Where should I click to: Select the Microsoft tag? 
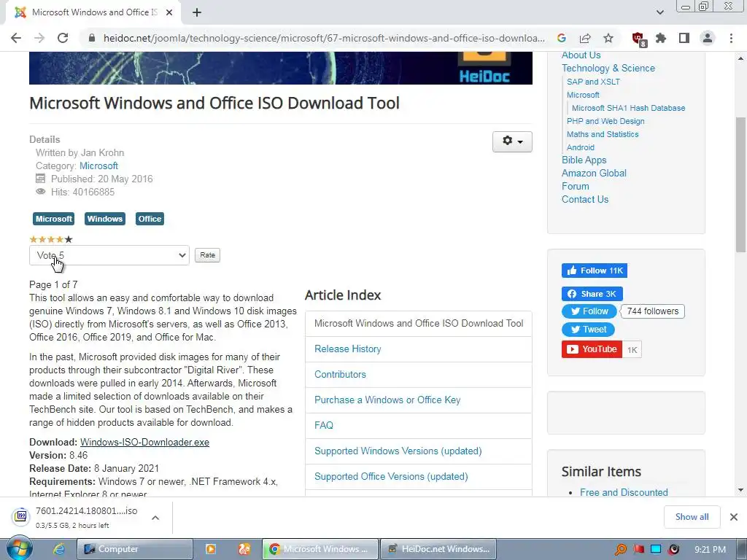click(x=53, y=219)
